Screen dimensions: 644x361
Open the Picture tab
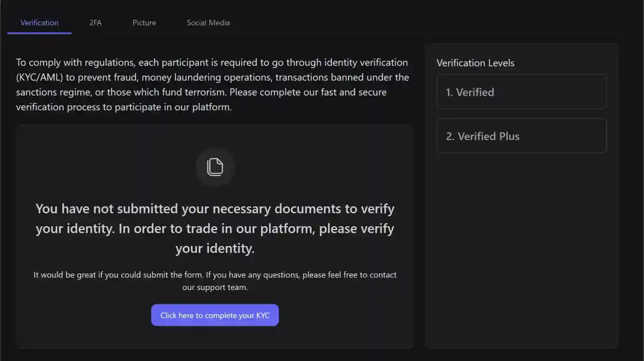pos(144,23)
